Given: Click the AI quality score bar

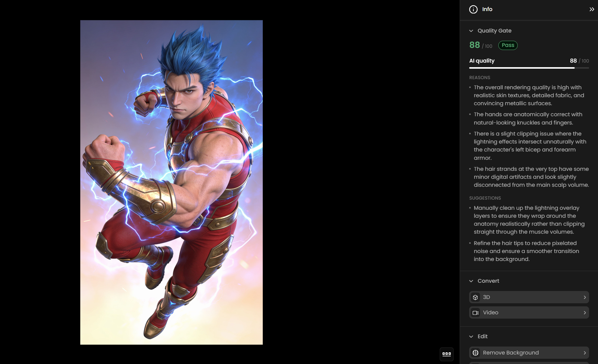Looking at the screenshot, I should [529, 68].
